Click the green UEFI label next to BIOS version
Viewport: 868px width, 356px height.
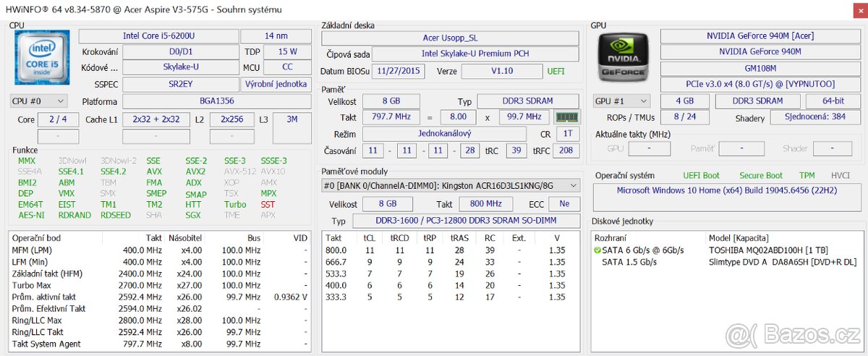[556, 72]
